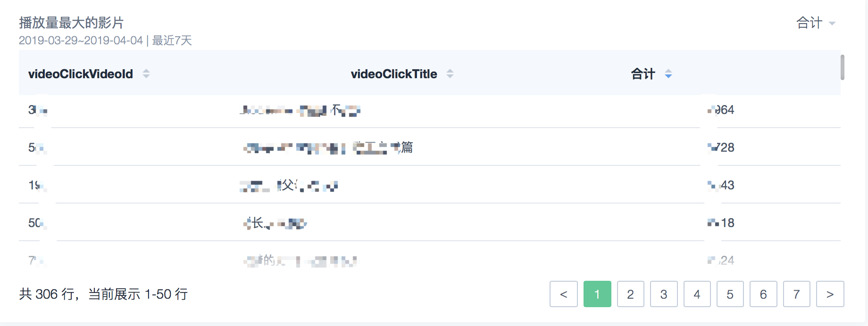This screenshot has width=868, height=326.
Task: Select page 1 in pagination
Action: point(597,294)
